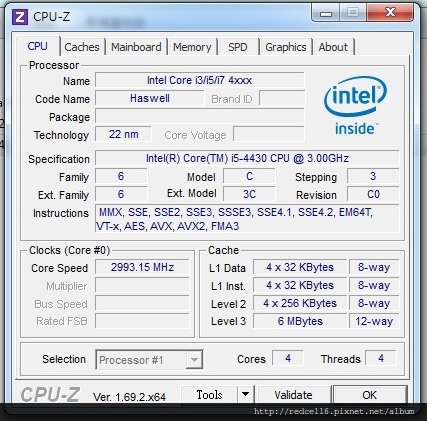Close the CPU-Z window
This screenshot has width=427, height=421.
(389, 13)
